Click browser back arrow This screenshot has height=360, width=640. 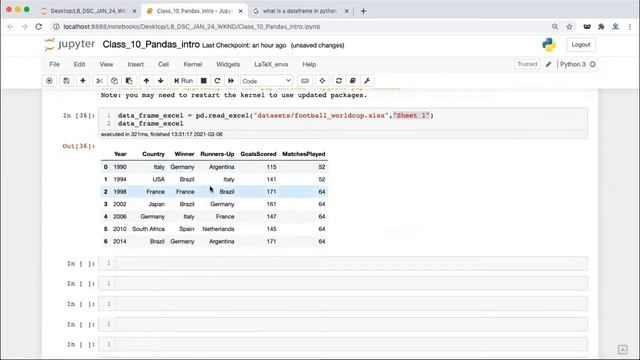[x=11, y=27]
